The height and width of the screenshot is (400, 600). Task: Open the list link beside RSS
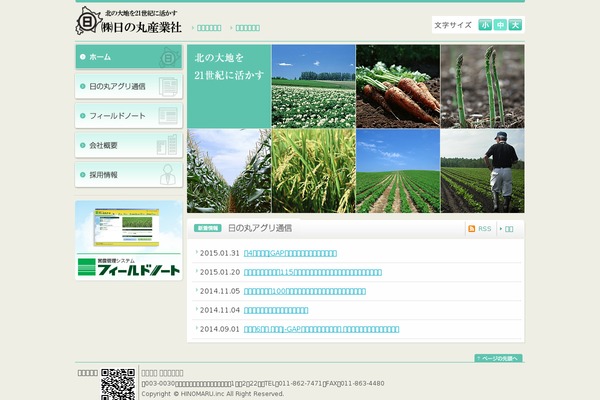(507, 229)
